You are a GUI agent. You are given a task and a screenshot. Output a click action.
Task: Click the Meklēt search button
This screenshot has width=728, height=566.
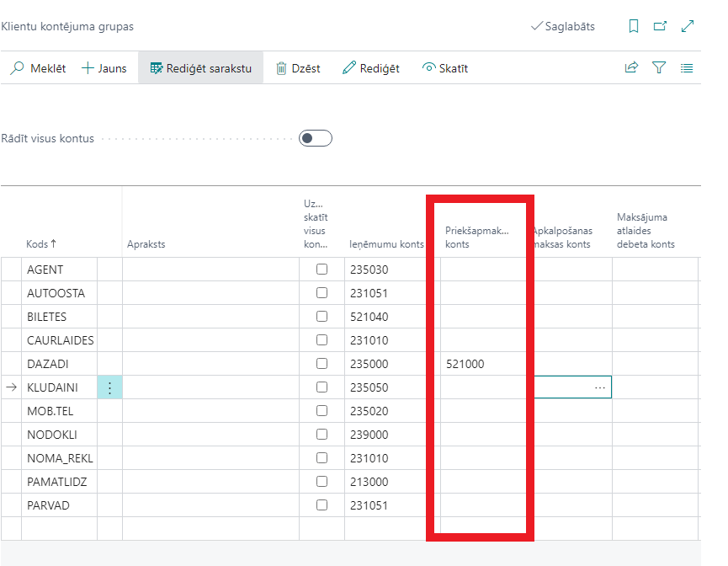click(38, 68)
